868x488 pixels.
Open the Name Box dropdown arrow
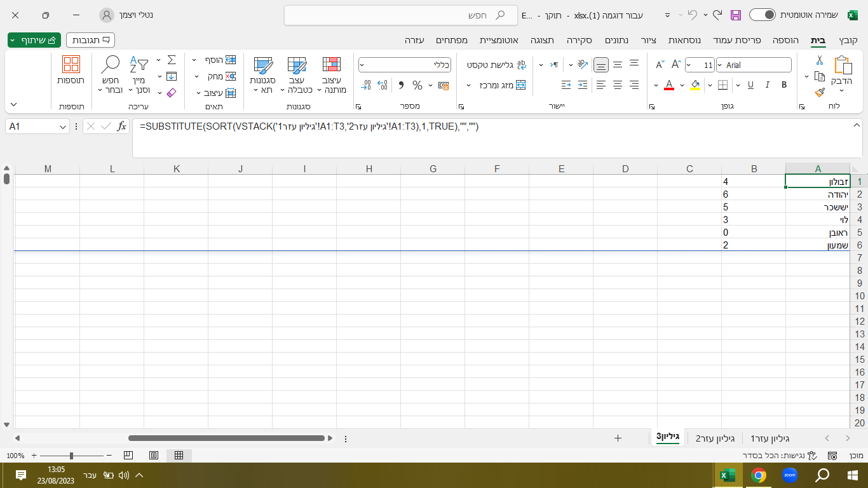63,127
